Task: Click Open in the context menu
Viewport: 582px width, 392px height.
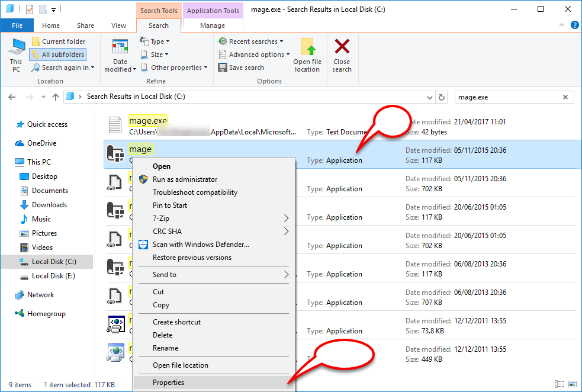Action: click(x=214, y=166)
